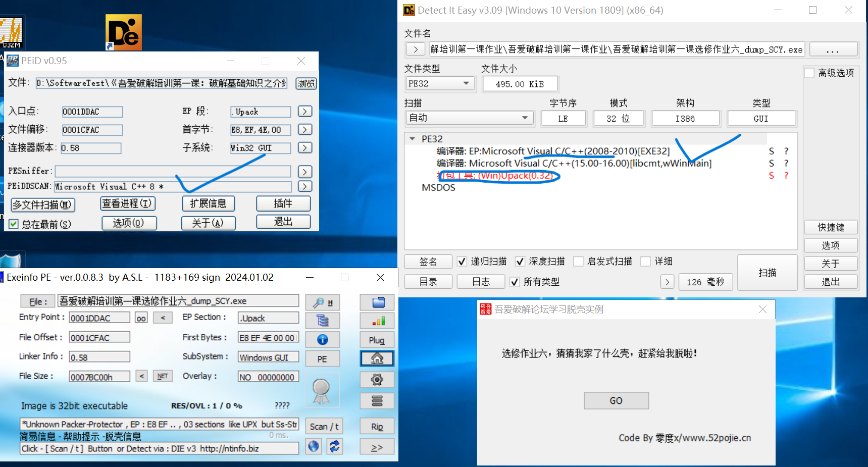Click the File: button in Exeinfo PE
This screenshot has width=868, height=467.
pyautogui.click(x=37, y=301)
